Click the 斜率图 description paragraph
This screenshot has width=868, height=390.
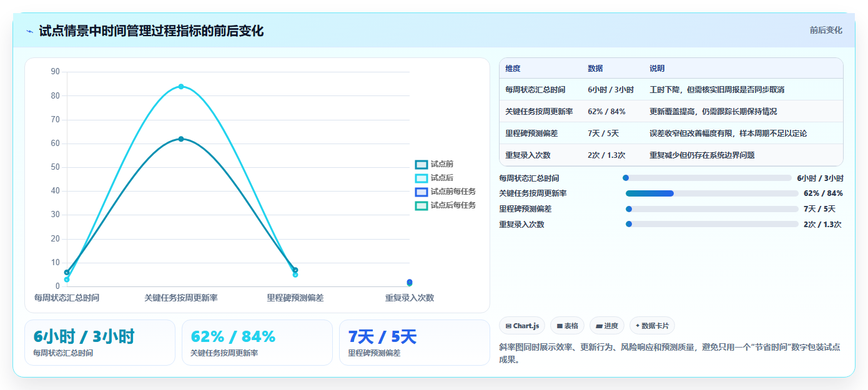pos(669,353)
